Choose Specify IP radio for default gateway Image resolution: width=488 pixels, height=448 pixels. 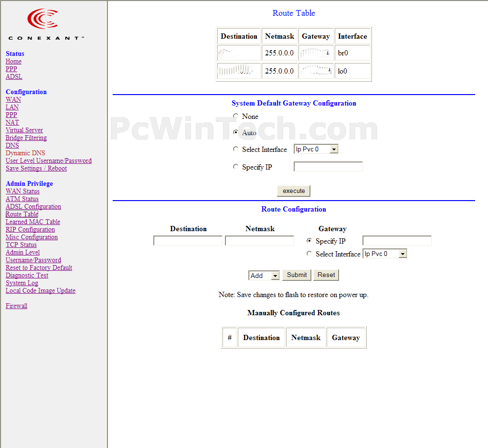(235, 167)
